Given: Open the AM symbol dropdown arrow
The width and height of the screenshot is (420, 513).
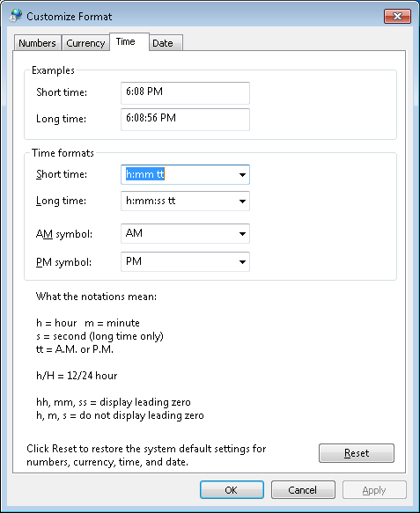Looking at the screenshot, I should click(x=242, y=233).
